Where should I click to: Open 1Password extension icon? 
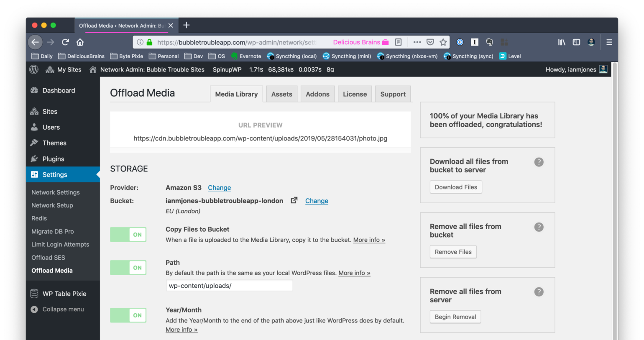(x=460, y=42)
